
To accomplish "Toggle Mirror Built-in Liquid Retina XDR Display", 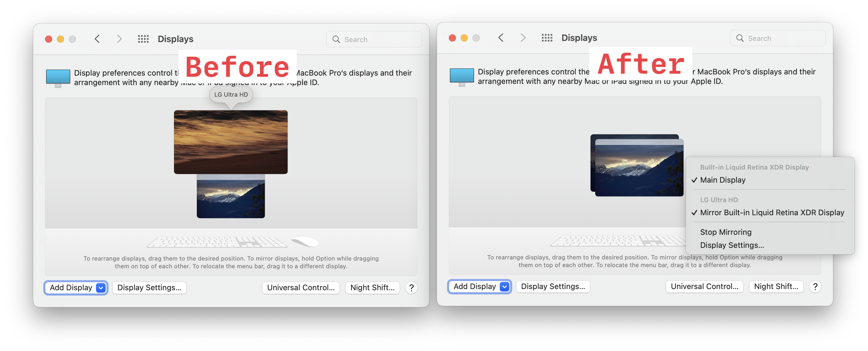I will tap(772, 212).
